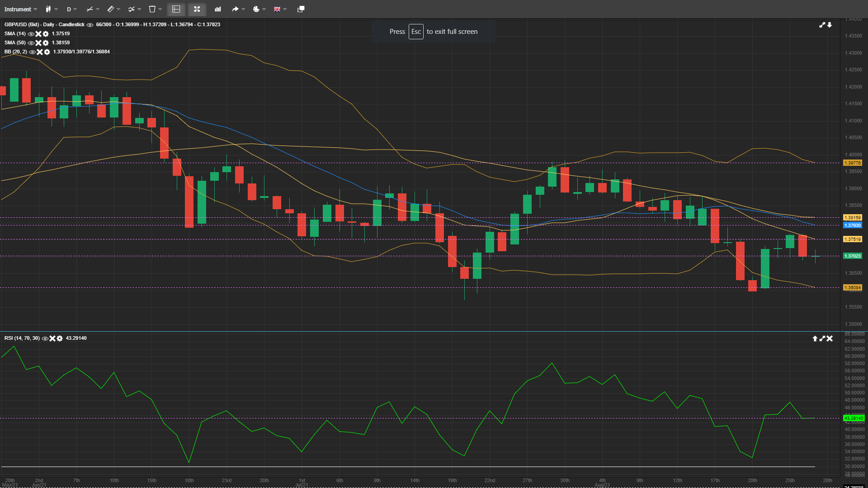Click the bar chart volume icon
The width and height of the screenshot is (868, 488).
[x=218, y=9]
